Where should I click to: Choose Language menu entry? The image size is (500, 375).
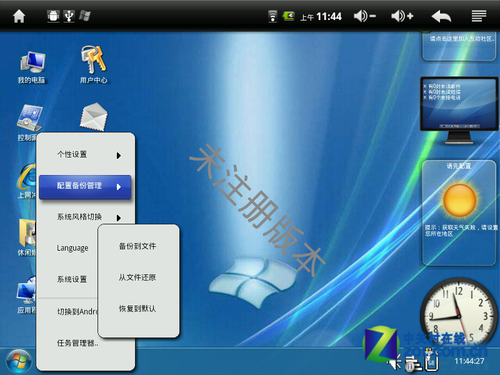(72, 248)
